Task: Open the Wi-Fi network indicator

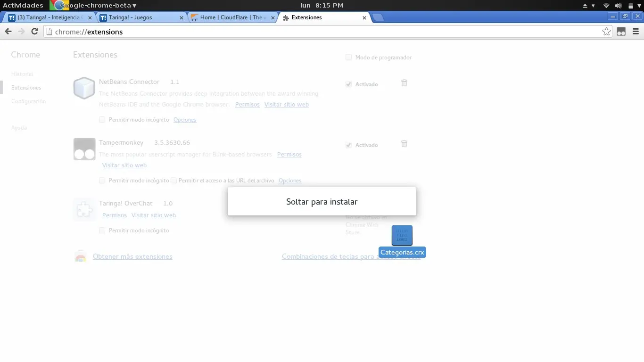Action: pyautogui.click(x=606, y=6)
